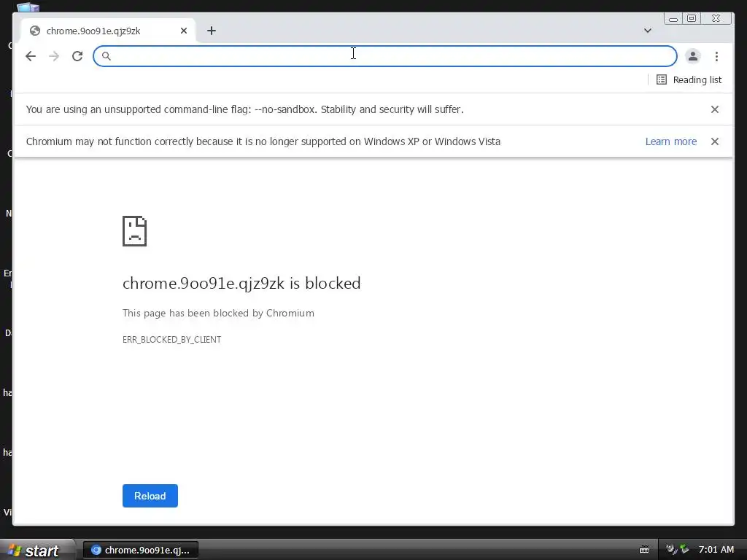Click the forward navigation arrow
This screenshot has height=560, width=747.
(x=54, y=56)
